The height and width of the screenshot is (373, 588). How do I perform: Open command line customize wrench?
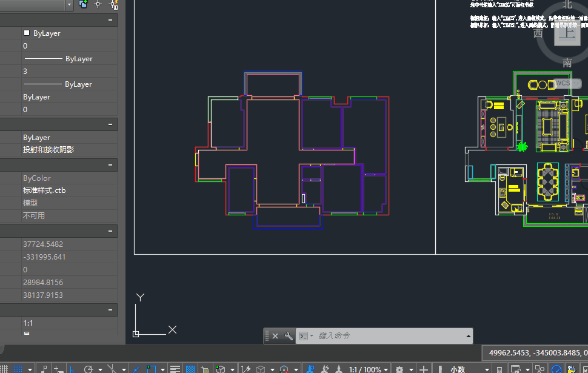289,336
